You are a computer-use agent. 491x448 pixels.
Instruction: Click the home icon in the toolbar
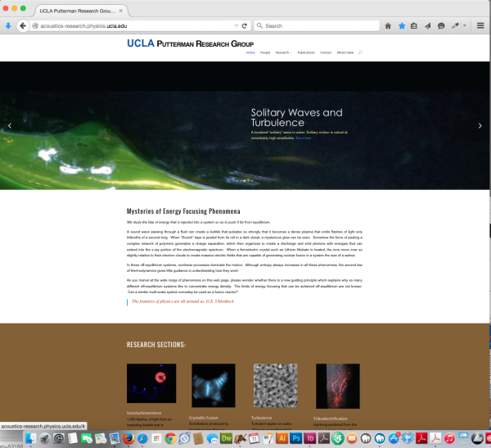click(388, 25)
